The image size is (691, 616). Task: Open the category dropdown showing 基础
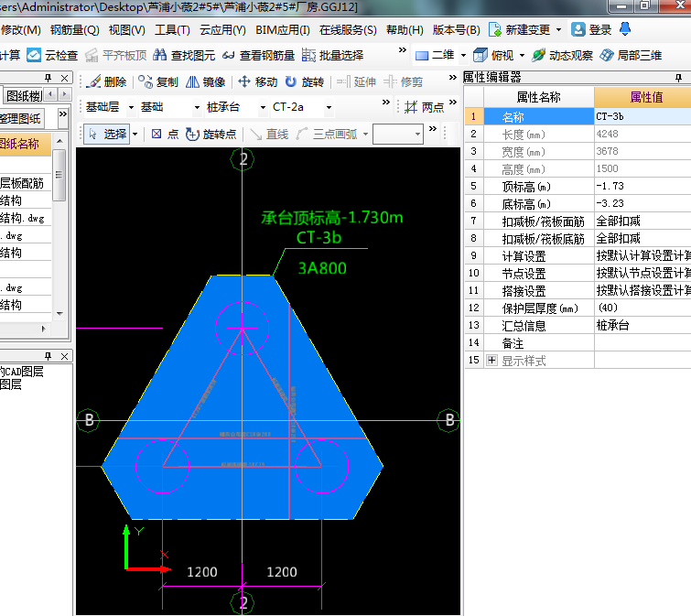[x=197, y=107]
